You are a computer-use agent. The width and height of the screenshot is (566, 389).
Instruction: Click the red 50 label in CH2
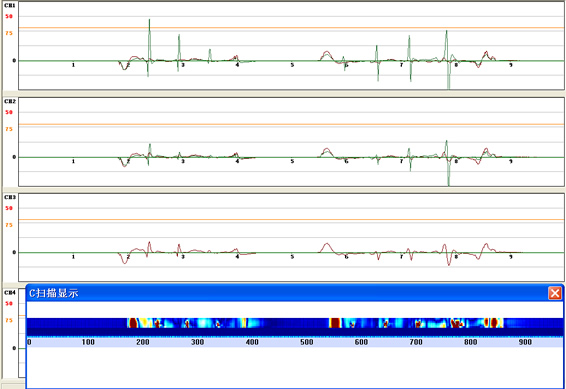9,112
